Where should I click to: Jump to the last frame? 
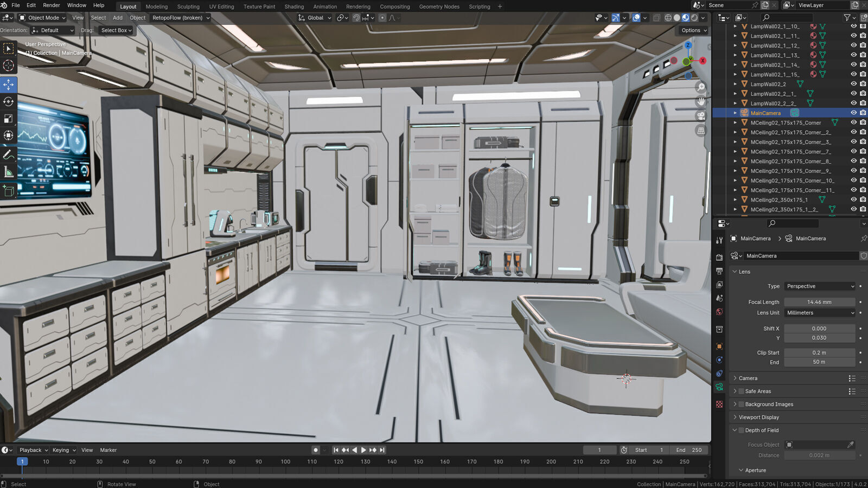point(382,450)
